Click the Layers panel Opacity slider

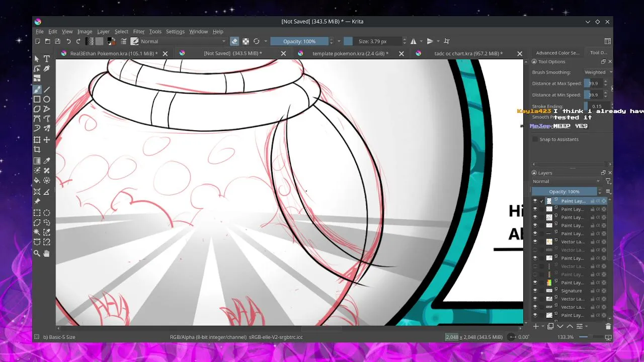(x=565, y=192)
